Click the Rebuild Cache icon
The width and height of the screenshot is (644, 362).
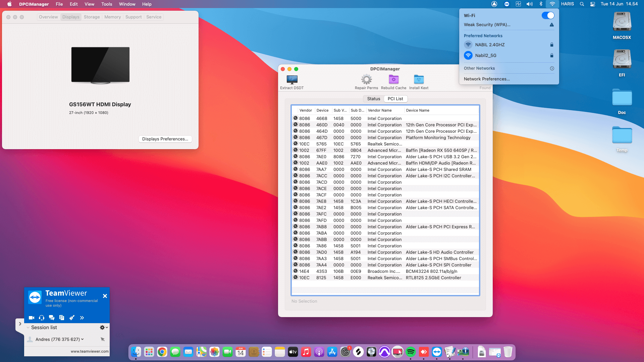pyautogui.click(x=393, y=80)
